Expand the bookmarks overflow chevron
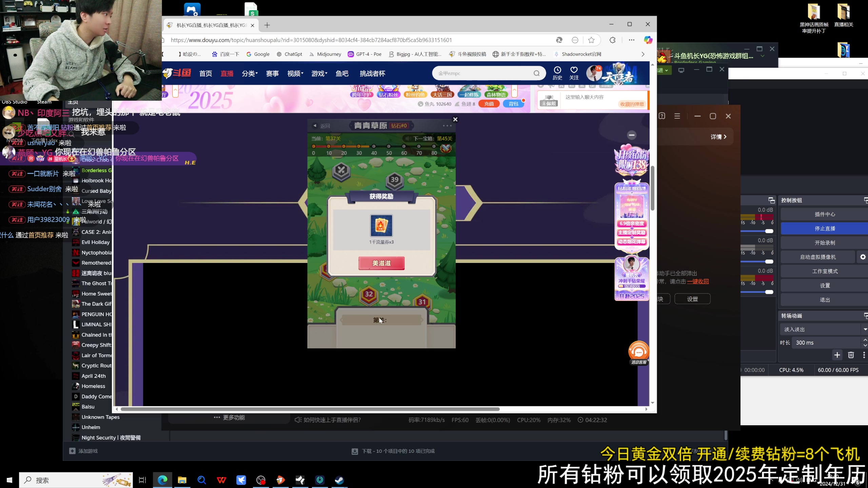 click(x=643, y=54)
